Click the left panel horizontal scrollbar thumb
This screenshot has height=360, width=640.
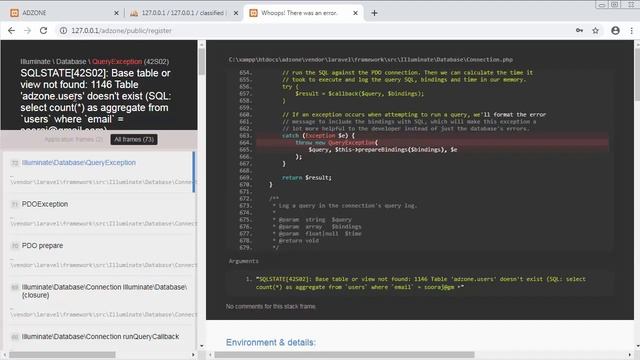(62, 355)
